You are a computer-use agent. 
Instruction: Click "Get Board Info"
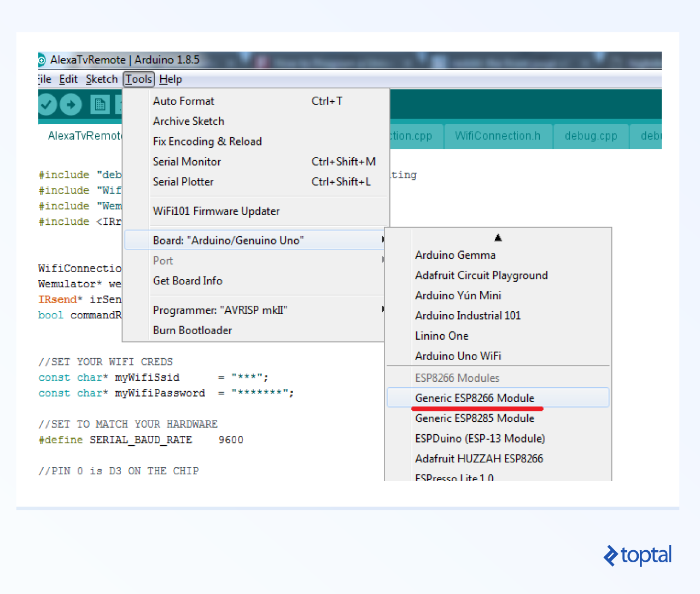point(188,281)
